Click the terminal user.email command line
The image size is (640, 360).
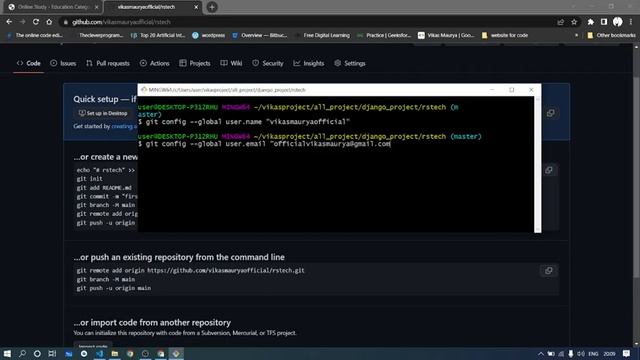[264, 144]
